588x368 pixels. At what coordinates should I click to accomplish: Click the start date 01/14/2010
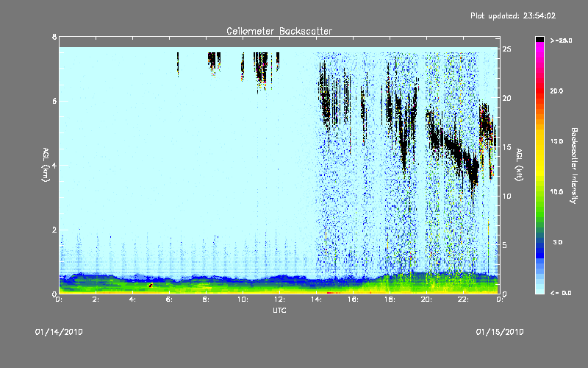pyautogui.click(x=59, y=332)
